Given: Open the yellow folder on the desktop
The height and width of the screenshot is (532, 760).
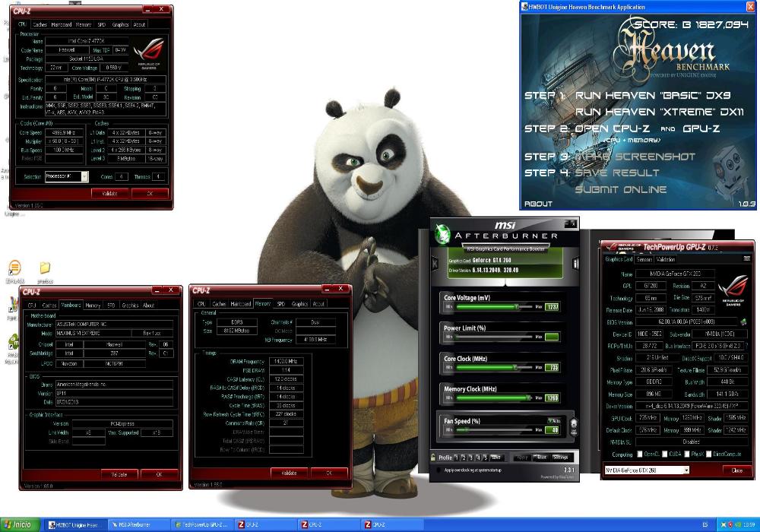Looking at the screenshot, I should [45, 268].
